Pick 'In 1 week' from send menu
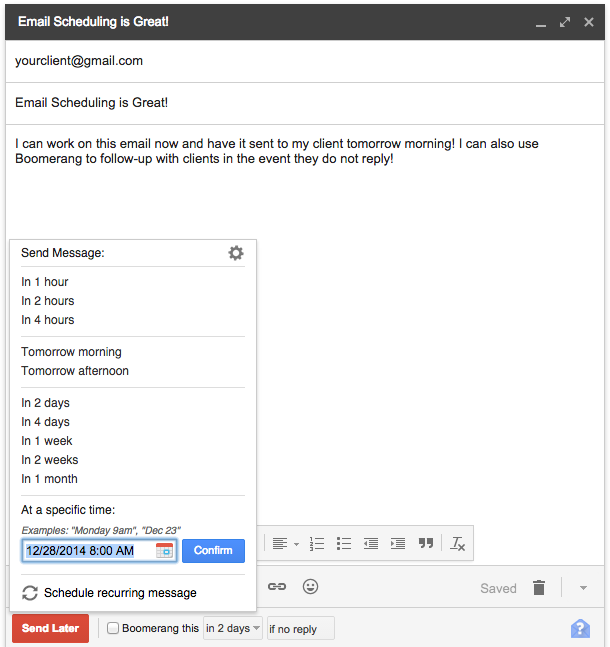This screenshot has height=647, width=610. click(x=47, y=441)
